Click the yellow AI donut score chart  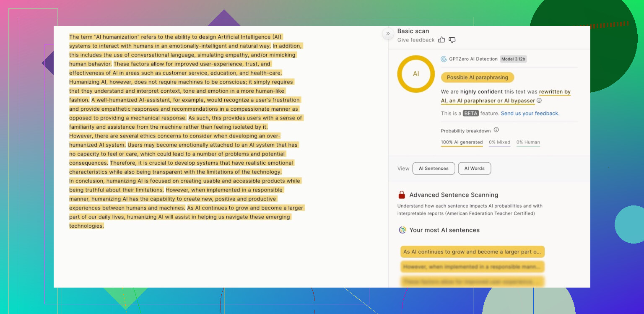[x=416, y=74]
